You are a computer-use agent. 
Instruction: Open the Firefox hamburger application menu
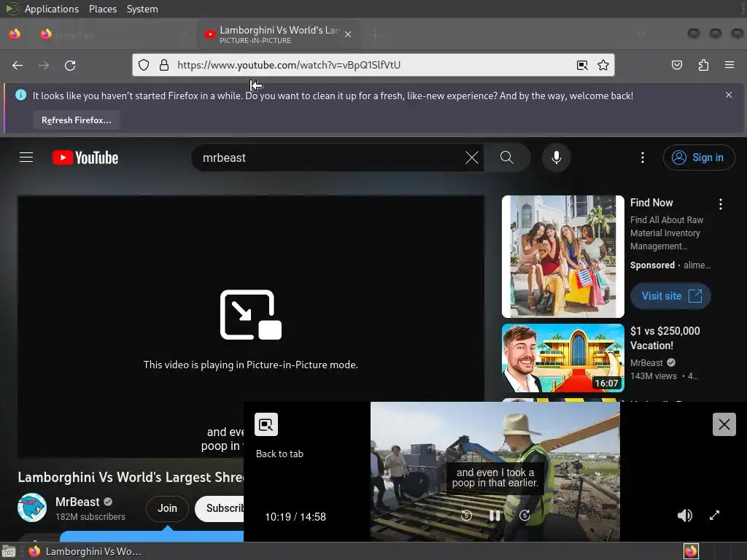point(729,65)
